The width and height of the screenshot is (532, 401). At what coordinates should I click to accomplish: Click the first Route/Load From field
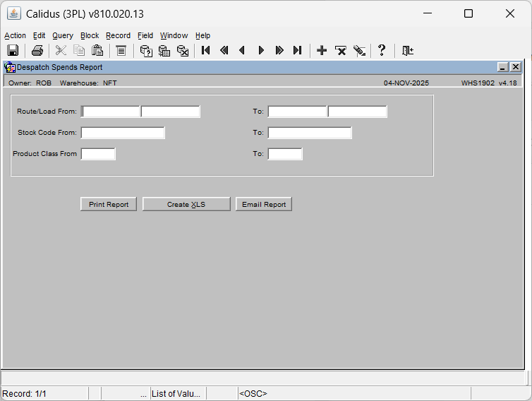coord(111,112)
